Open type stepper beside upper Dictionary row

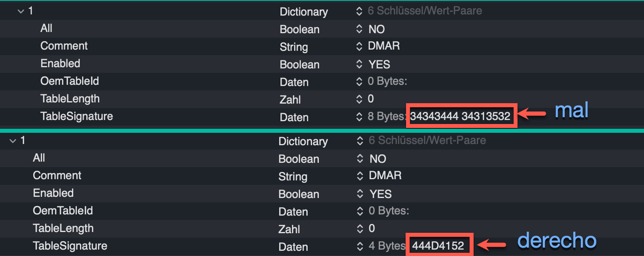[359, 11]
